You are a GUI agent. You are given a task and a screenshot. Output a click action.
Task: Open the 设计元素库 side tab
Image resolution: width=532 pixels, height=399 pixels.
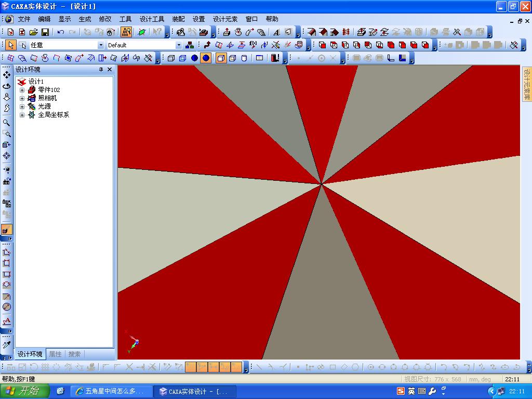pyautogui.click(x=527, y=84)
